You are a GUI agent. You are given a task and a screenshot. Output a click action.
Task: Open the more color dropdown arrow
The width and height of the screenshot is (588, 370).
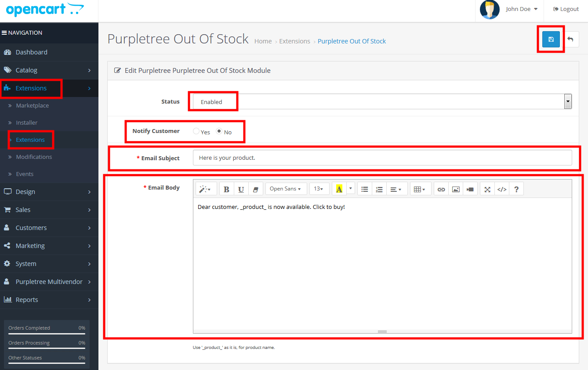350,189
